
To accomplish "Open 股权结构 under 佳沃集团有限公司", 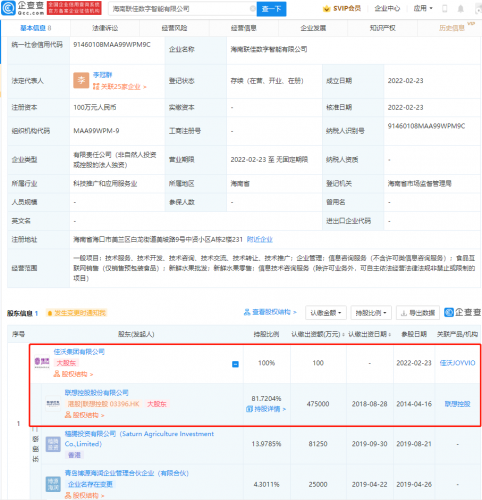I will tap(73, 374).
